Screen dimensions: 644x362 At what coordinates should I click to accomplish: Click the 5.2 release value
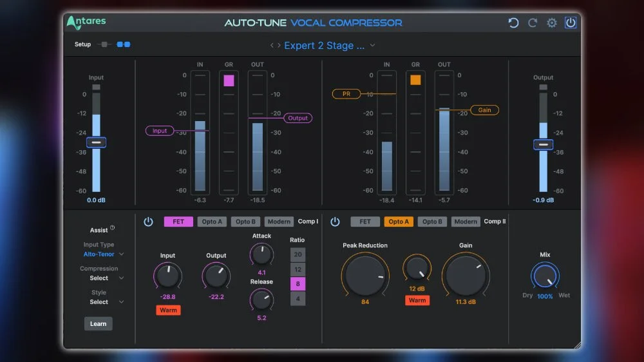coord(261,318)
